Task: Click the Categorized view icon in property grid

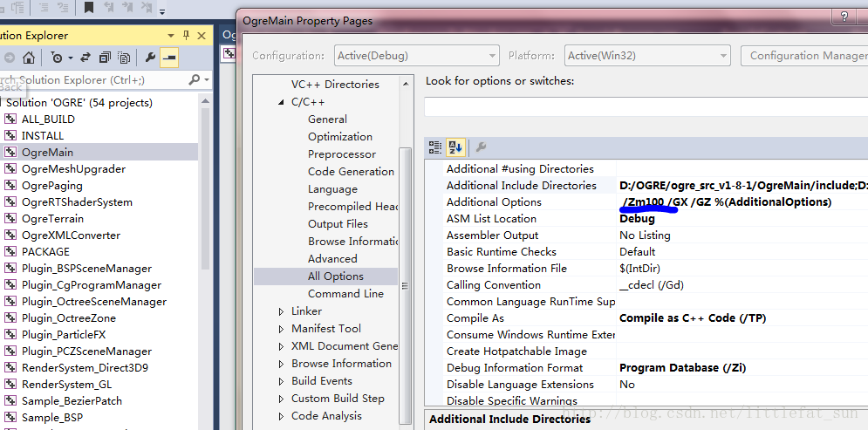Action: [435, 147]
